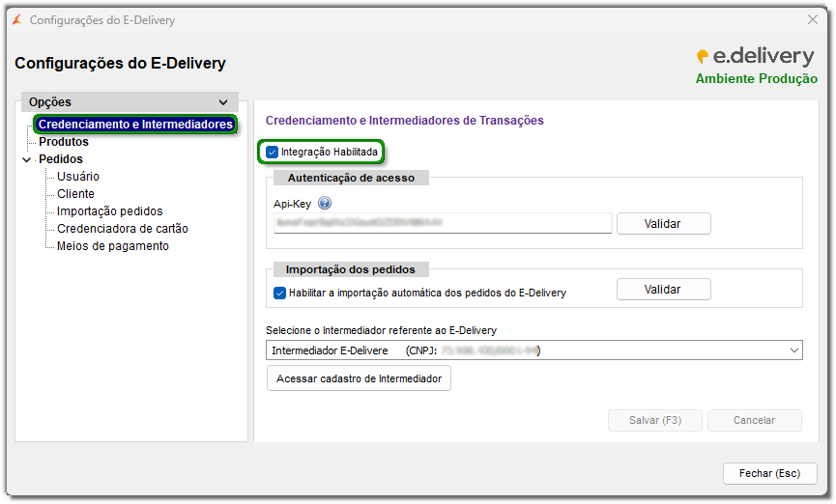The width and height of the screenshot is (836, 504).
Task: Open Meios de pagamento settings
Action: tap(113, 246)
